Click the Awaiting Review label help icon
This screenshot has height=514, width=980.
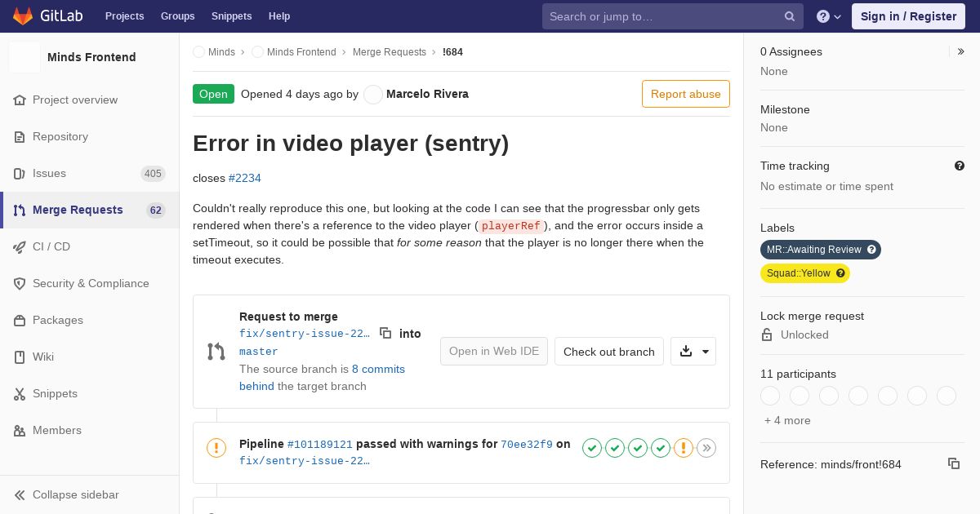tap(871, 250)
